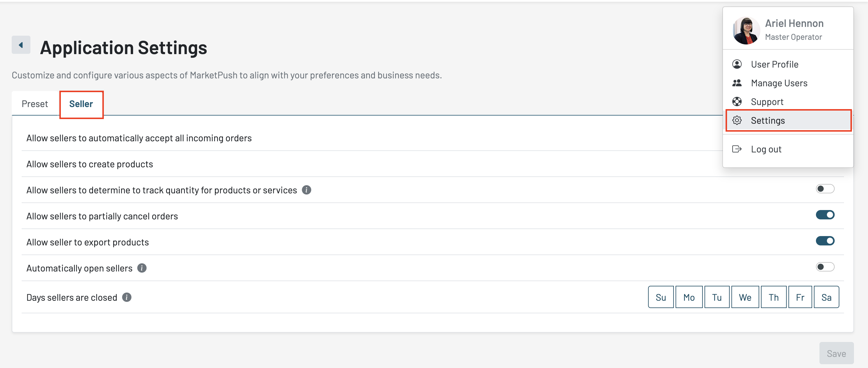Click the Log out arrow icon
868x368 pixels.
pos(737,149)
